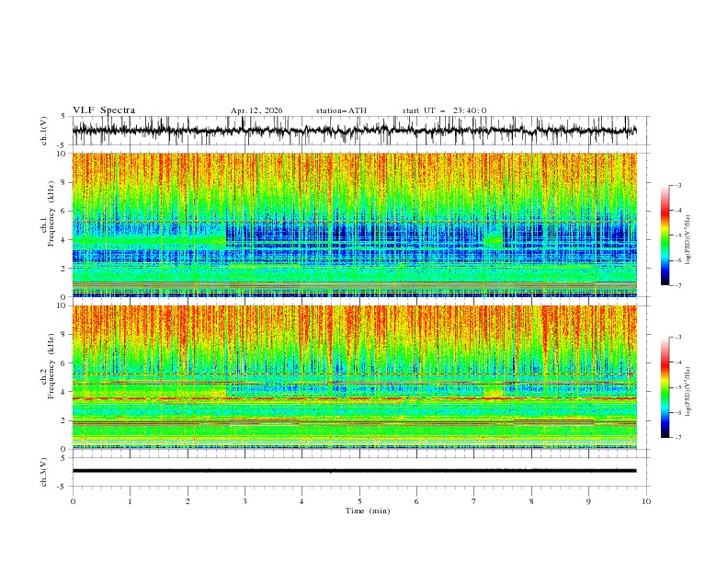Screen dimensions: 728x563
Task: Click the date 'Apr. 12, 2026'
Action: tap(256, 110)
